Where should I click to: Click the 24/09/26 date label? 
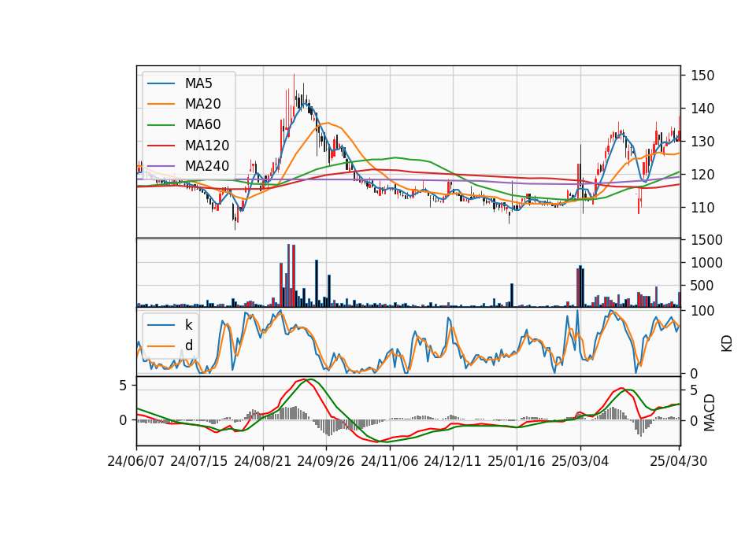[x=326, y=461]
